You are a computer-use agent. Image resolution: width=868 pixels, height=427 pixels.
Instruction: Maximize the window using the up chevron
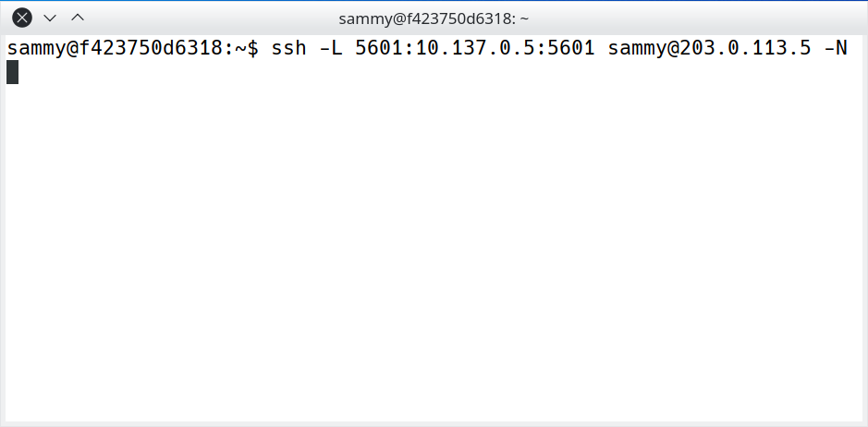pyautogui.click(x=78, y=18)
